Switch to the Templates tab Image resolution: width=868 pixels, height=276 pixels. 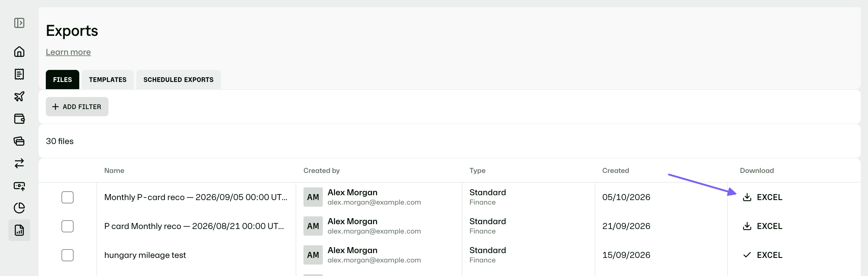click(x=108, y=80)
